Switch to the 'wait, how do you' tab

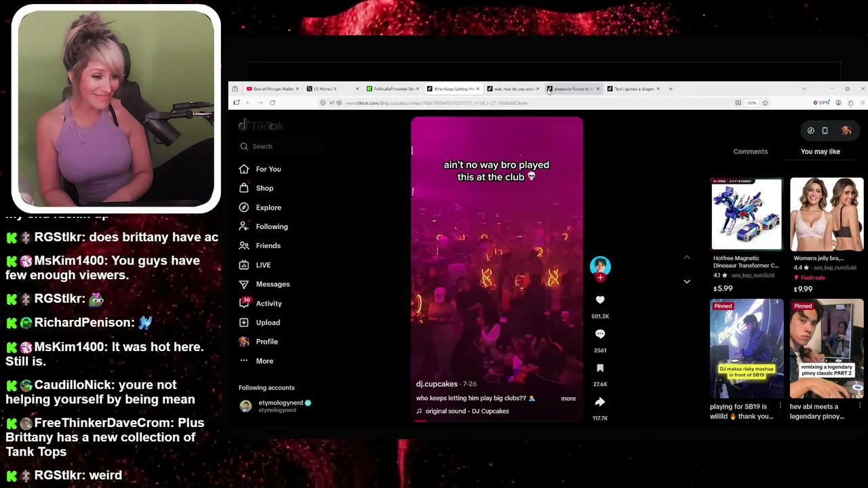click(x=512, y=89)
